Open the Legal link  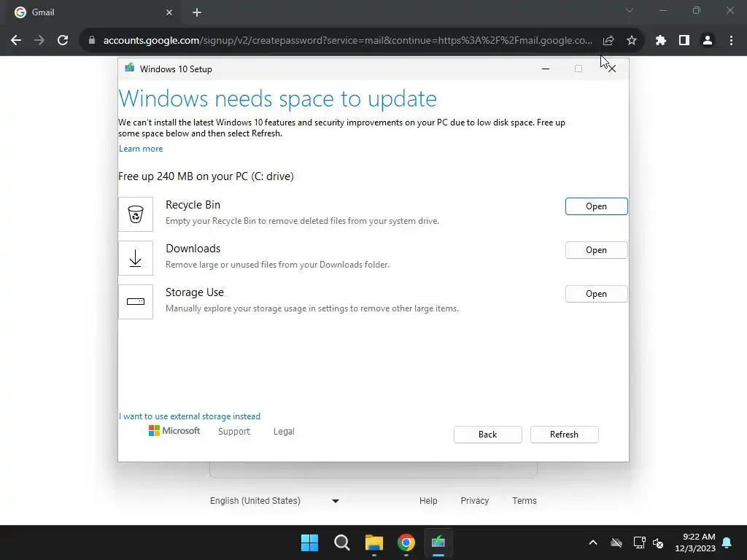[x=284, y=432]
